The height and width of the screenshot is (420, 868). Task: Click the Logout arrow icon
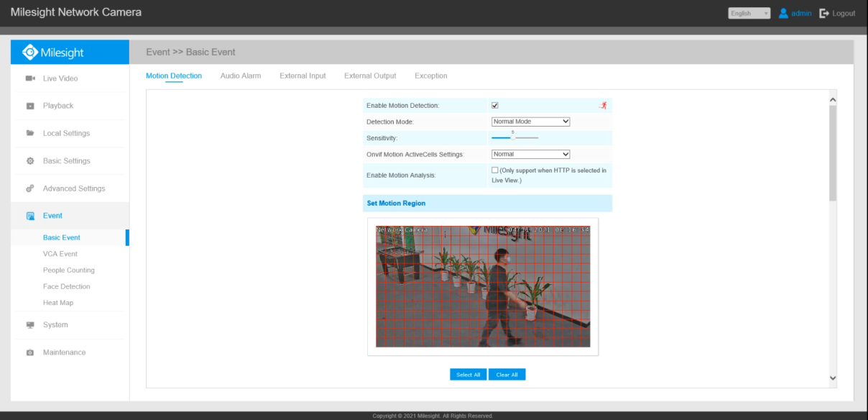click(824, 13)
